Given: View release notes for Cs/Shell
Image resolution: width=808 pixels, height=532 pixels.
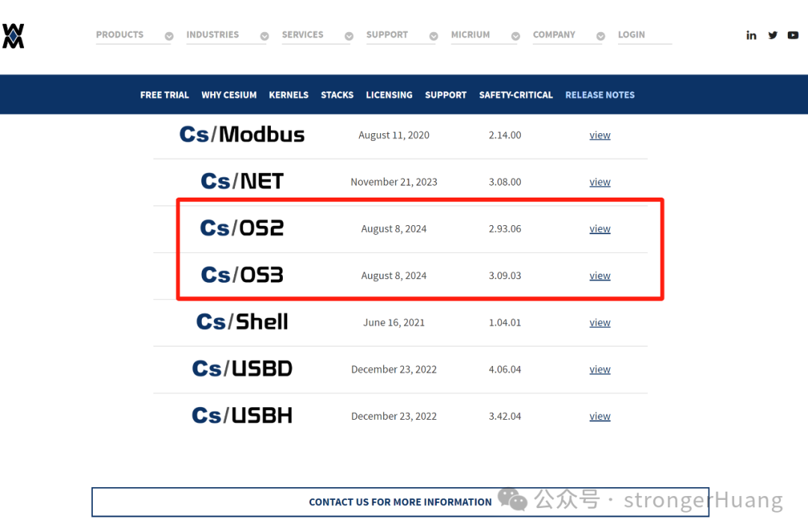Looking at the screenshot, I should 600,322.
